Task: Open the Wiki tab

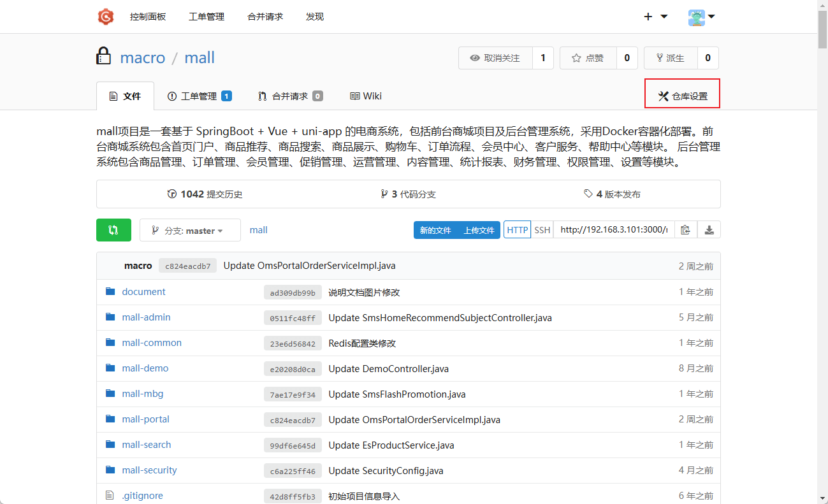Action: coord(366,96)
